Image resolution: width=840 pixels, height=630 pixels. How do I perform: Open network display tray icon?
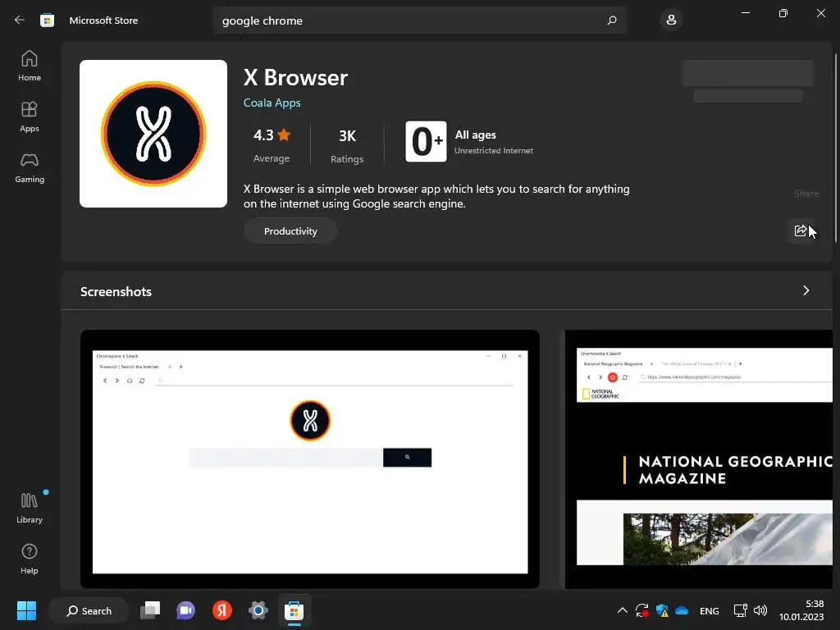[x=741, y=610]
